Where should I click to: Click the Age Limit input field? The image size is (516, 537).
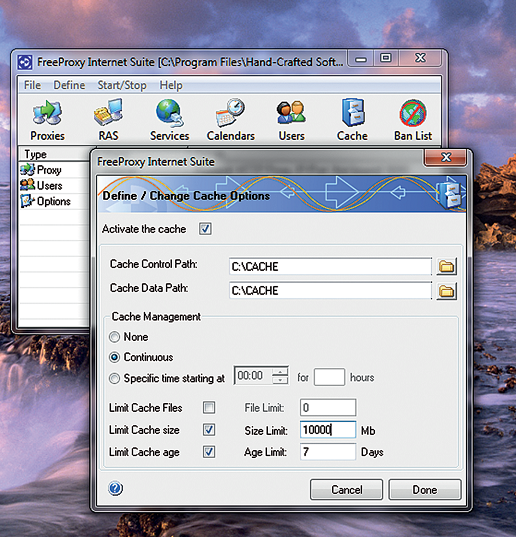pyautogui.click(x=328, y=452)
